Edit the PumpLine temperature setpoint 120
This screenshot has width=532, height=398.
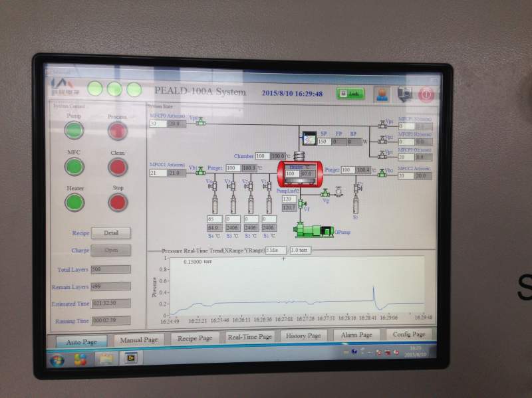[x=289, y=199]
